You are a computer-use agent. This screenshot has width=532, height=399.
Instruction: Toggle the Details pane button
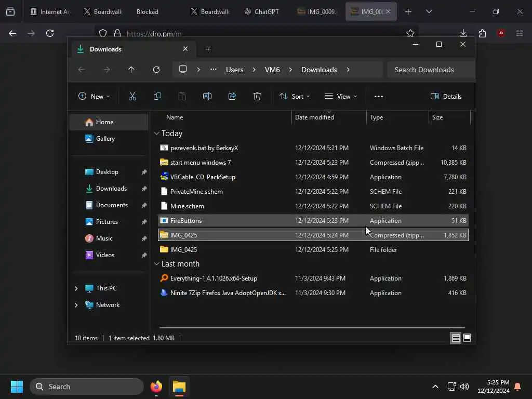click(446, 96)
